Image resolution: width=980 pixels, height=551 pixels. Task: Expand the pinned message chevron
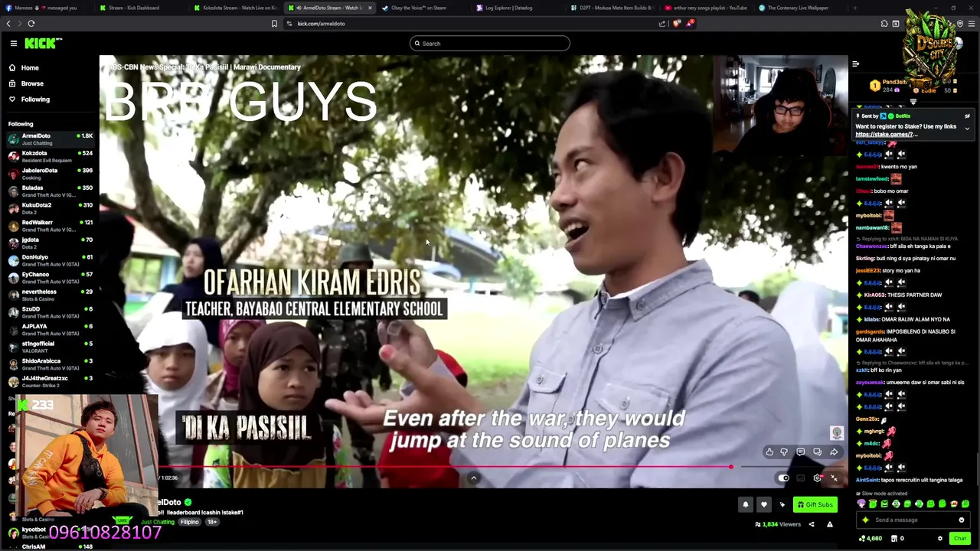pos(967,129)
